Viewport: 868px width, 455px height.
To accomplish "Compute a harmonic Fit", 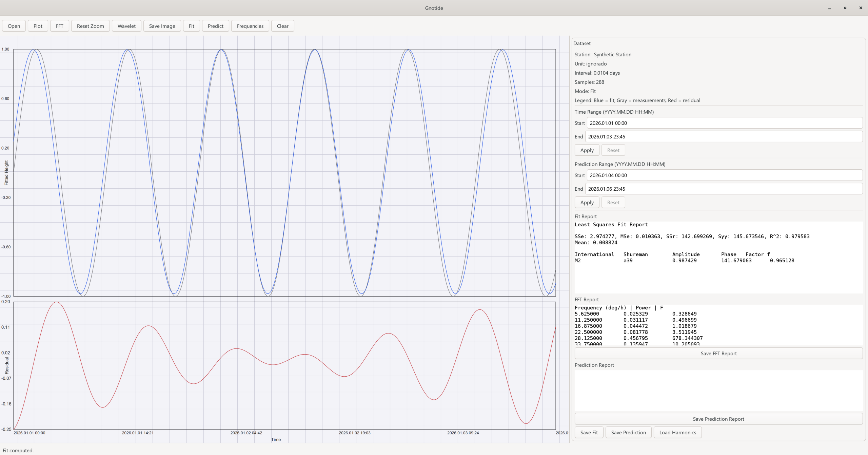I will point(191,26).
